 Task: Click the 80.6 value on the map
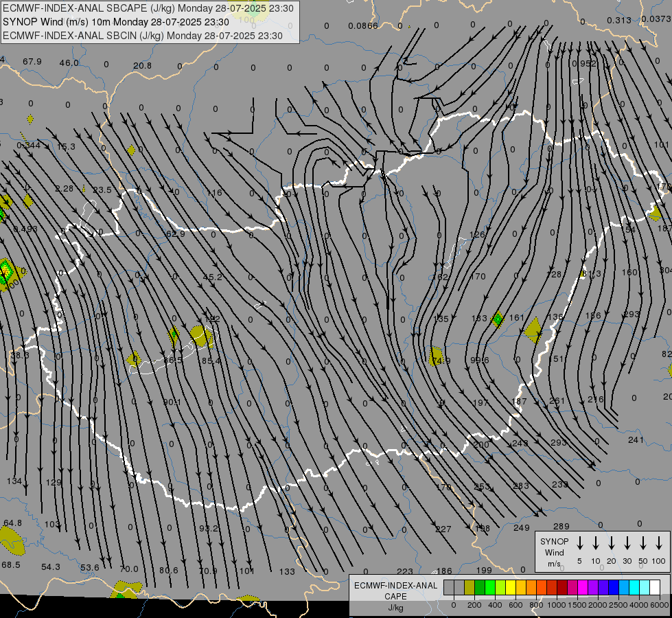tap(168, 571)
